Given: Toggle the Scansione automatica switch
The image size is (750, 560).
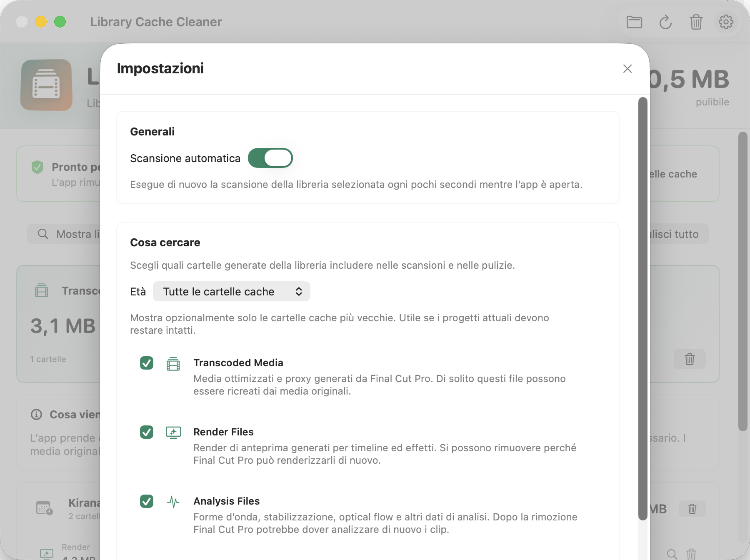Looking at the screenshot, I should (270, 158).
